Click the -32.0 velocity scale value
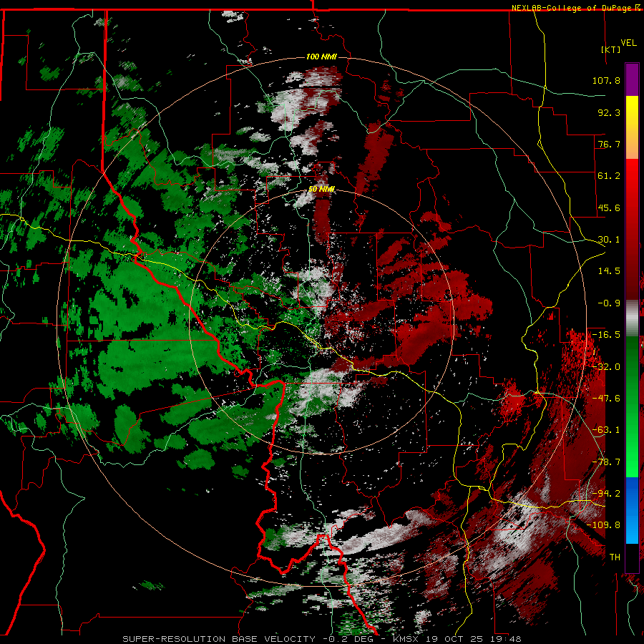 (606, 367)
